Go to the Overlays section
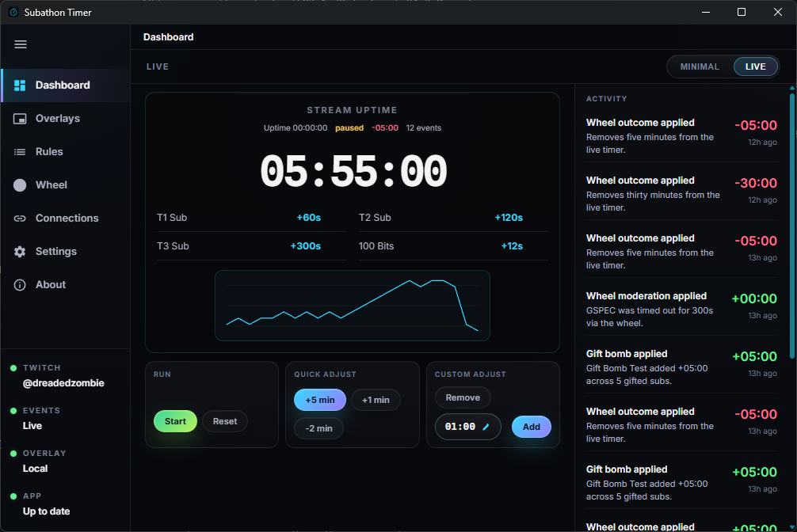This screenshot has height=532, width=797. [x=66, y=119]
